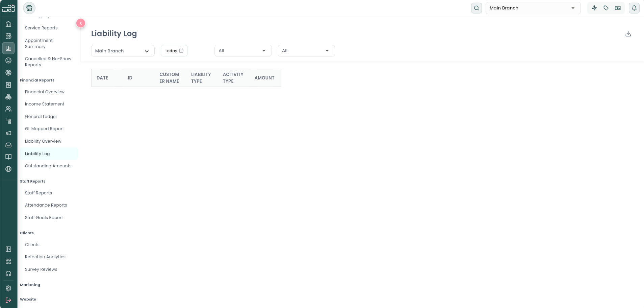Open Retention Analytics
This screenshot has height=308, width=644.
click(x=45, y=257)
